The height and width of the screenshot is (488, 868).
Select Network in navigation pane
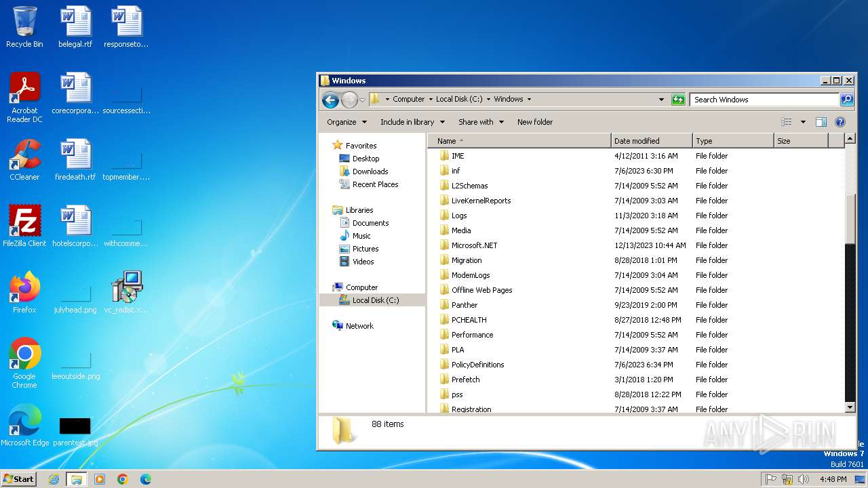click(359, 326)
